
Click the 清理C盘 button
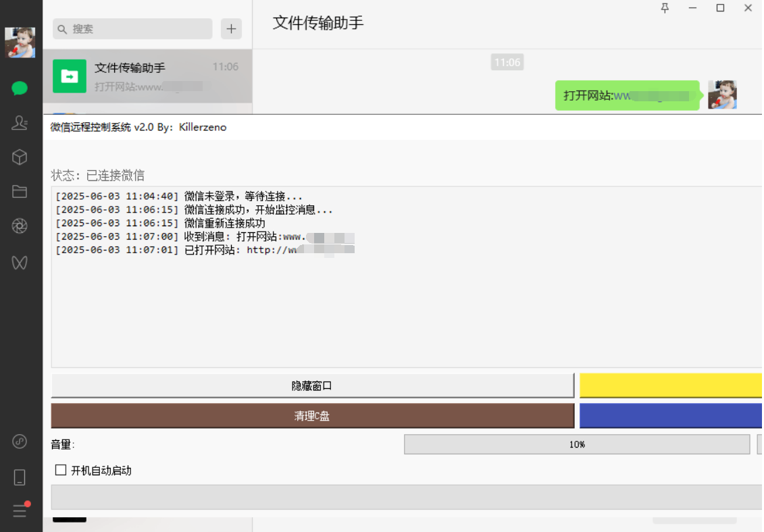click(x=312, y=416)
